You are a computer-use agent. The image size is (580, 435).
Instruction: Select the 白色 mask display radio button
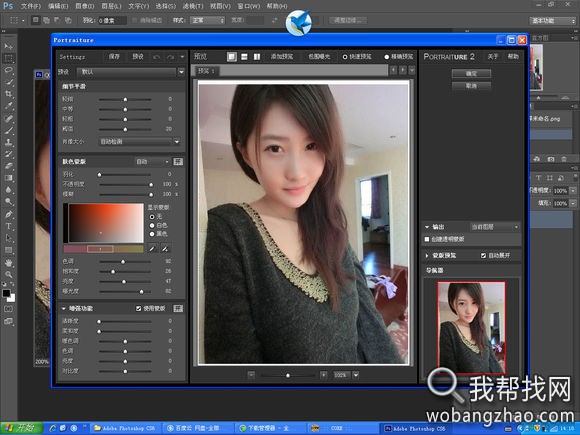(152, 226)
